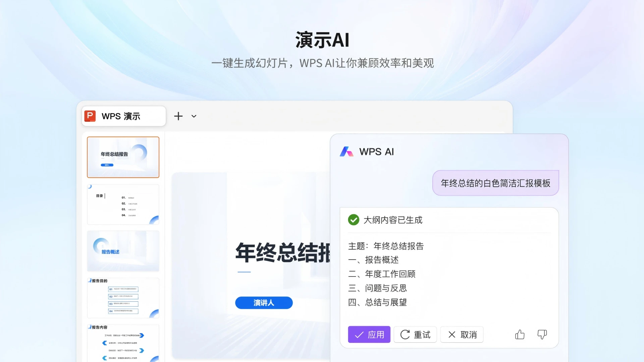Select the 年终总结报告 slide thumbnail
This screenshot has width=644, height=362.
coord(123,157)
